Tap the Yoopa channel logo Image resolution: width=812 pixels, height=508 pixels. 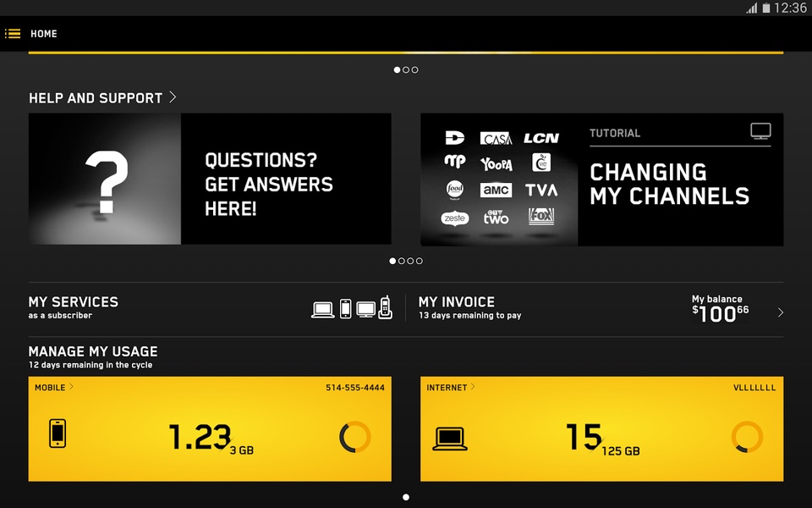[497, 164]
